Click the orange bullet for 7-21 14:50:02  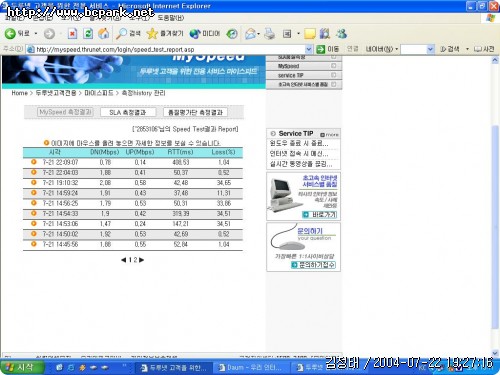(x=34, y=234)
